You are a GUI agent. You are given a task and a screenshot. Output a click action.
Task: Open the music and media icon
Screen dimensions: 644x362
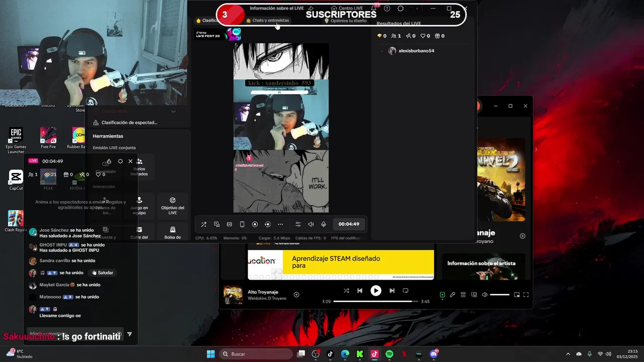point(217,224)
